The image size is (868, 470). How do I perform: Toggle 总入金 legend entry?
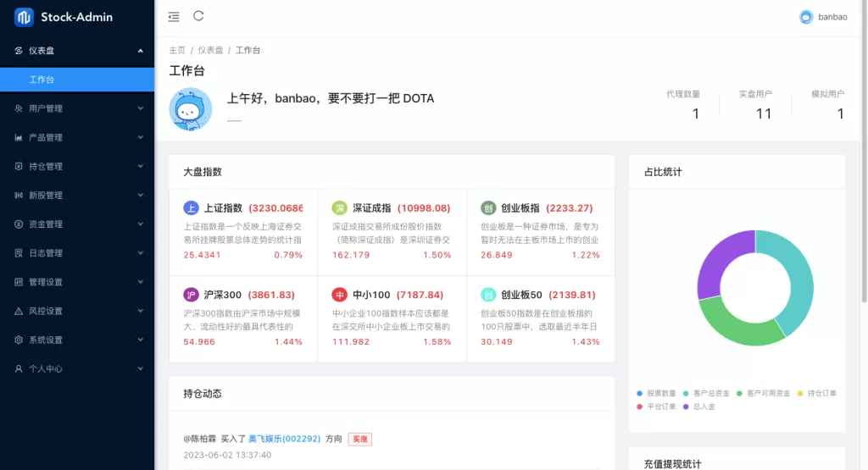[x=698, y=406]
